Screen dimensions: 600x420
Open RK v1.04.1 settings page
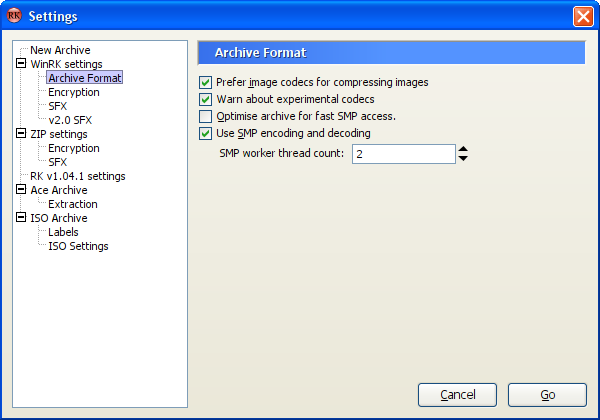[x=78, y=176]
